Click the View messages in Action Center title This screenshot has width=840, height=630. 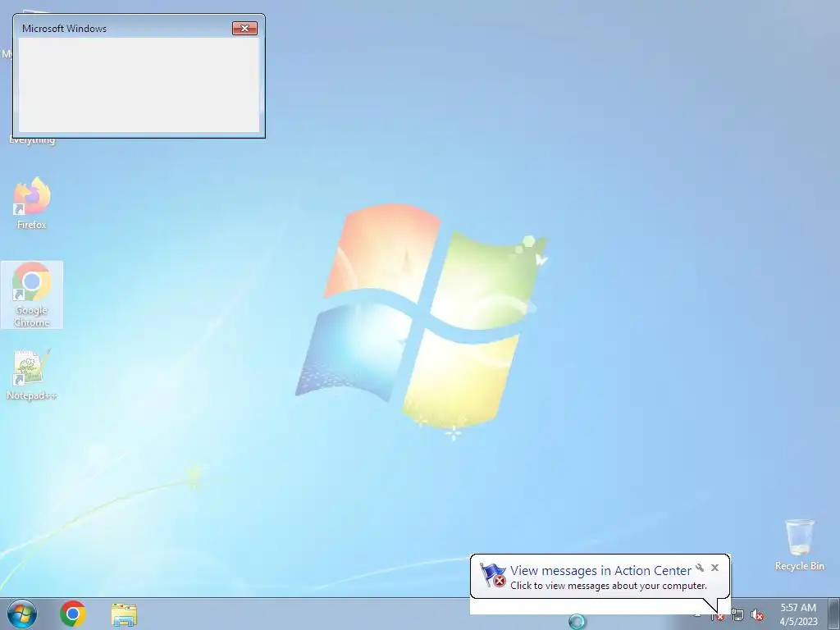click(x=600, y=571)
